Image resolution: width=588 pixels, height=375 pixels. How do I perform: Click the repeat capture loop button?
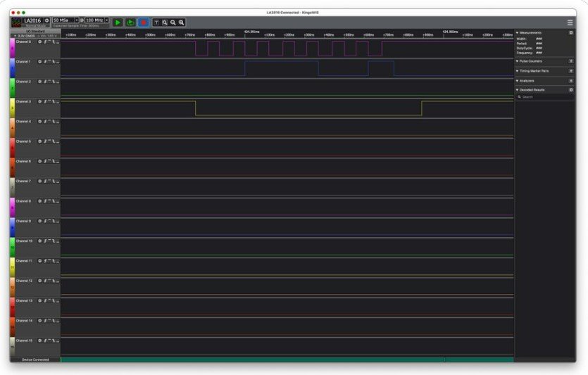point(130,23)
